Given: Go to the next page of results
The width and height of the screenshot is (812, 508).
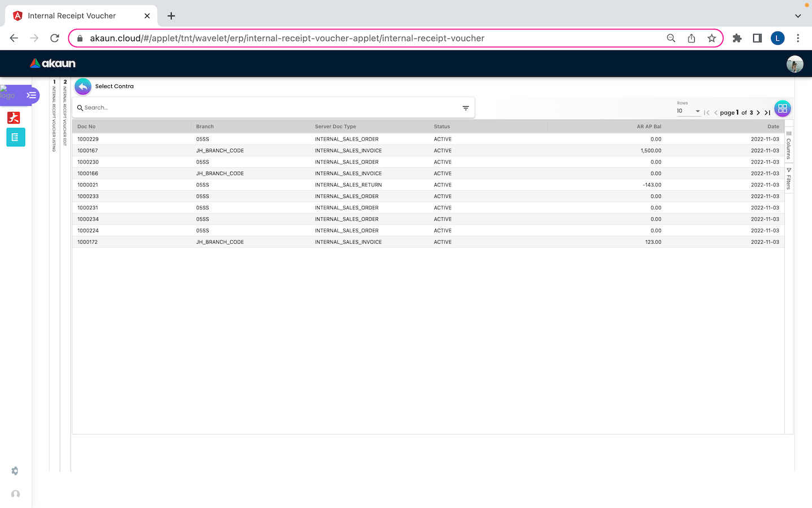Looking at the screenshot, I should 758,113.
